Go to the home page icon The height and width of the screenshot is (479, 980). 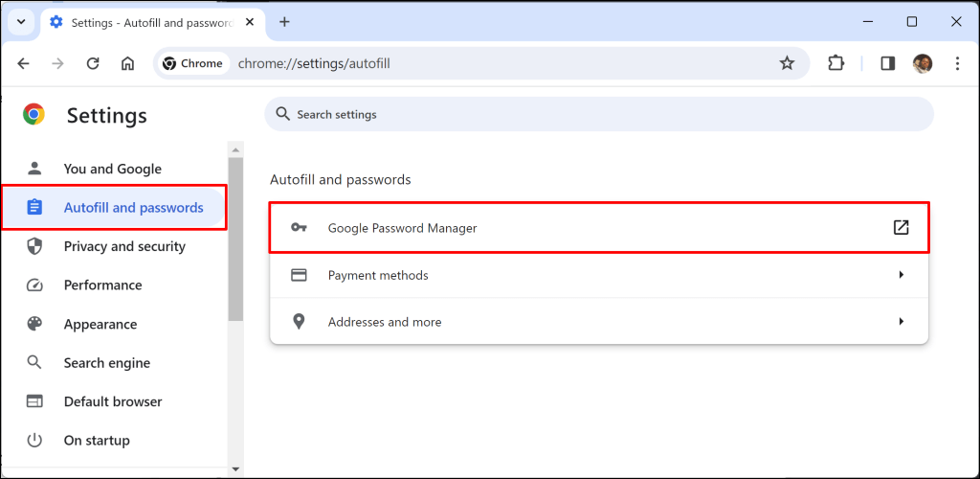(127, 63)
